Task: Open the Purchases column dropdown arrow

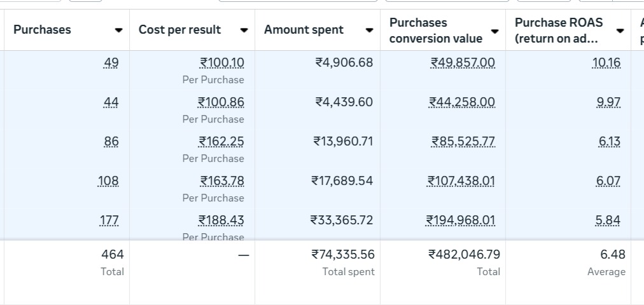Action: point(118,30)
